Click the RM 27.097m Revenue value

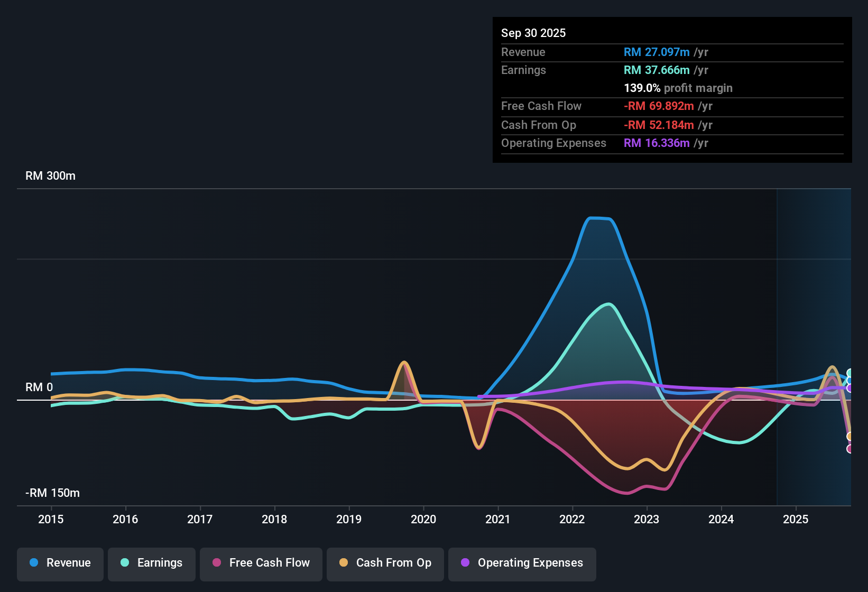pyautogui.click(x=656, y=52)
